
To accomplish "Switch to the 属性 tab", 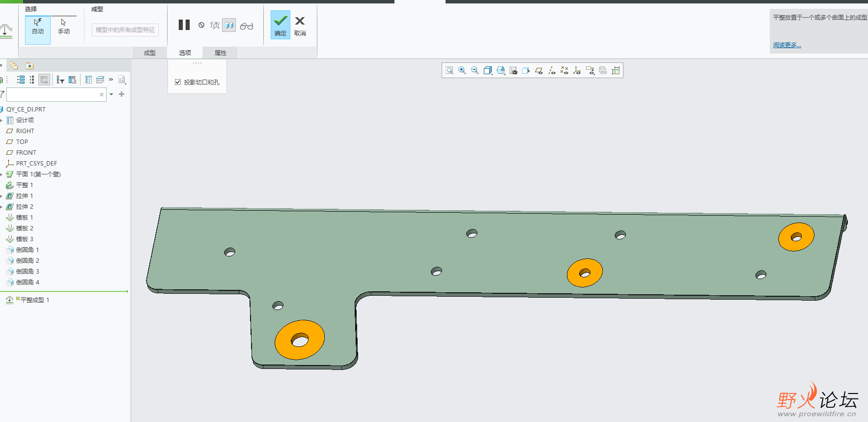I will (x=221, y=53).
